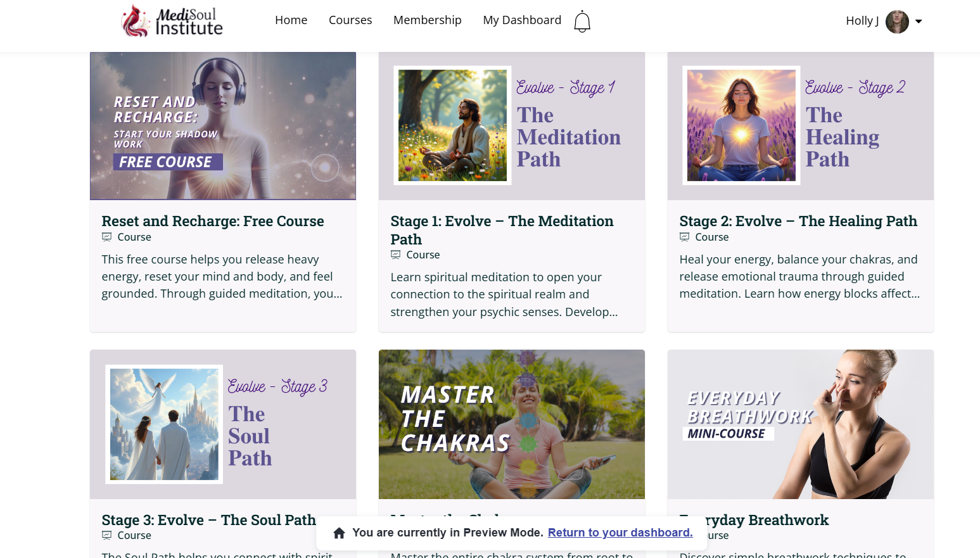Go to the Courses menu
Screen dimensions: 980x558
(x=350, y=20)
